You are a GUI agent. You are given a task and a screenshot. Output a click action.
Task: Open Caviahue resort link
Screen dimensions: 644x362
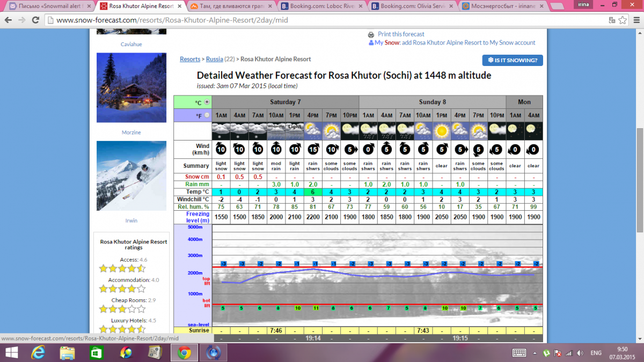click(x=131, y=45)
